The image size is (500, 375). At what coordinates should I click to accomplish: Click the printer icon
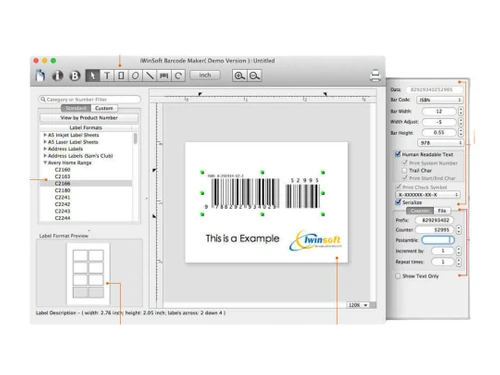375,75
